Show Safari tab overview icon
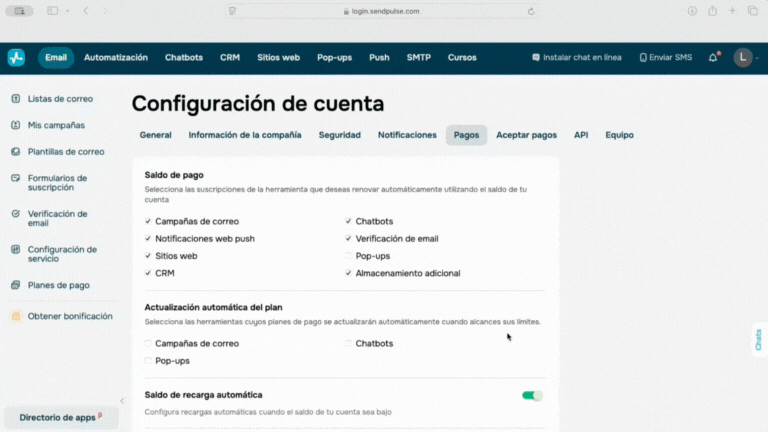 click(753, 11)
